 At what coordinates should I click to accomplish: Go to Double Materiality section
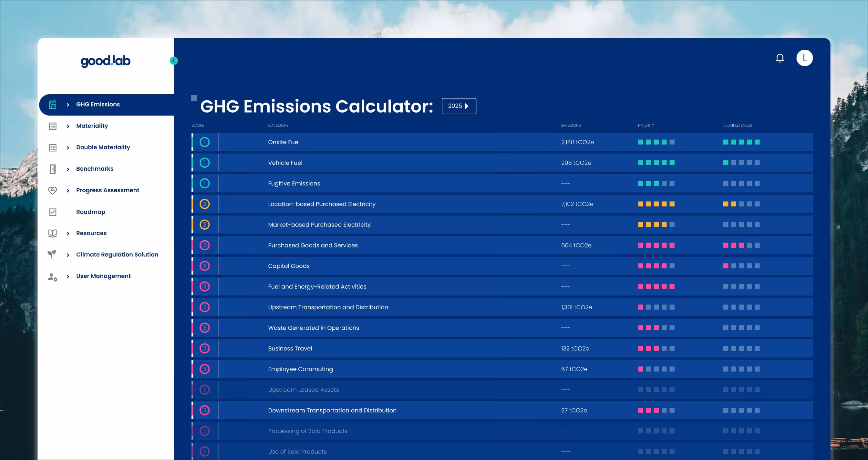[x=103, y=147]
